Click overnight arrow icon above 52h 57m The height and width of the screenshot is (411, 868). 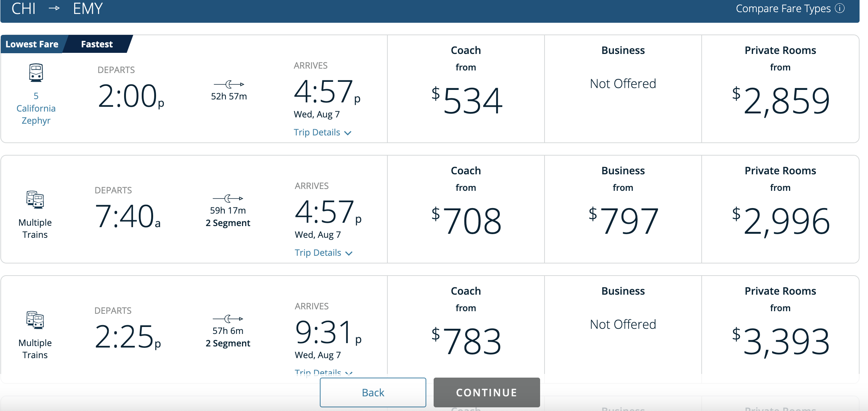tap(229, 84)
